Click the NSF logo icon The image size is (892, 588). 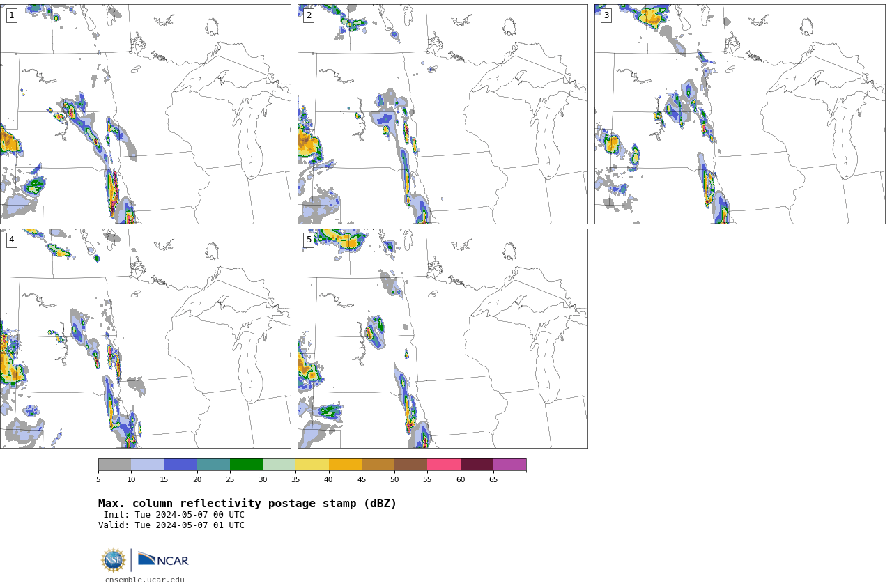click(114, 560)
